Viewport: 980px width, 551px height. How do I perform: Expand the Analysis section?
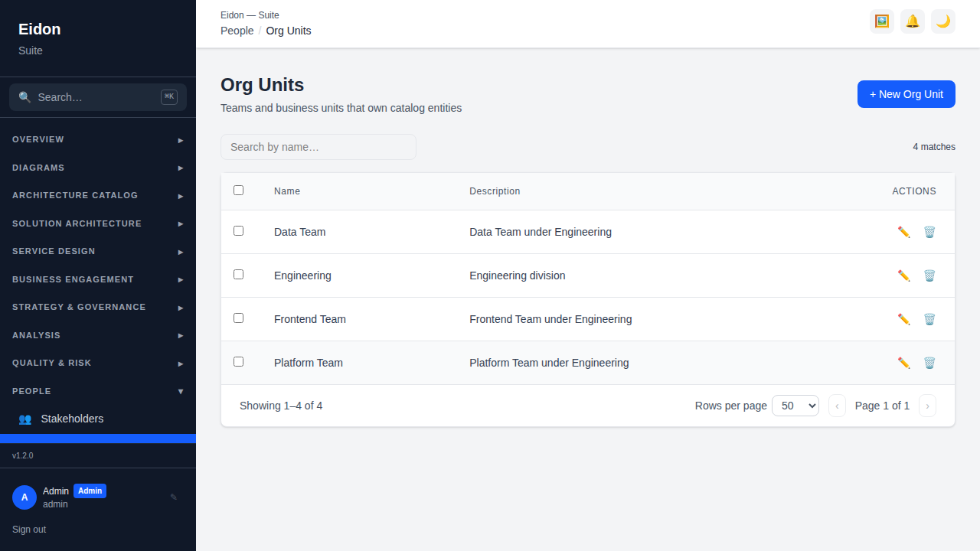[x=98, y=335]
